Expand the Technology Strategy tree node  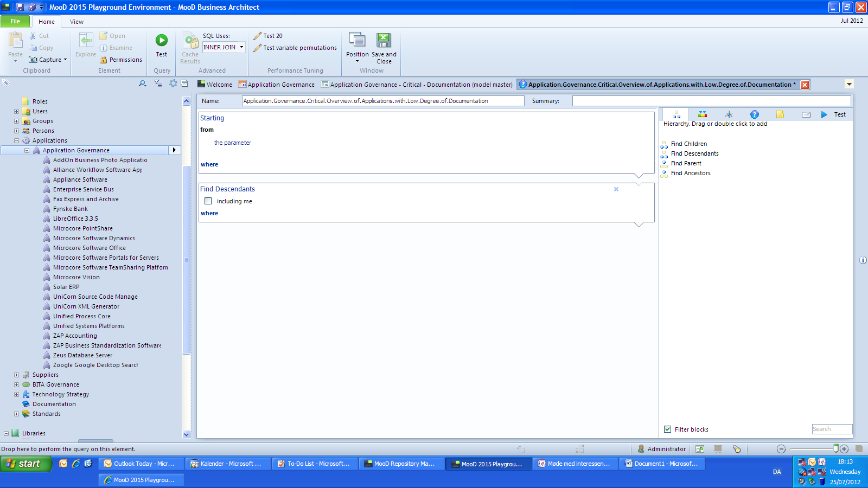16,394
